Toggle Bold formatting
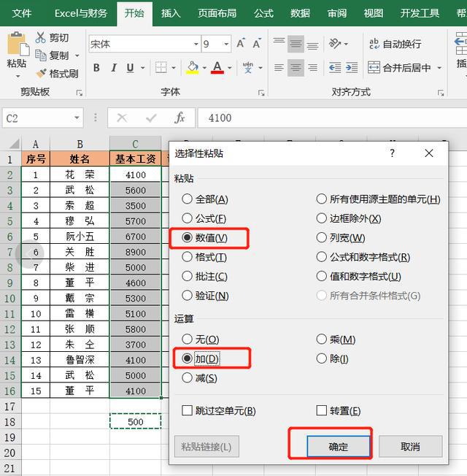Viewport: 467px width, 476px height. pyautogui.click(x=96, y=68)
